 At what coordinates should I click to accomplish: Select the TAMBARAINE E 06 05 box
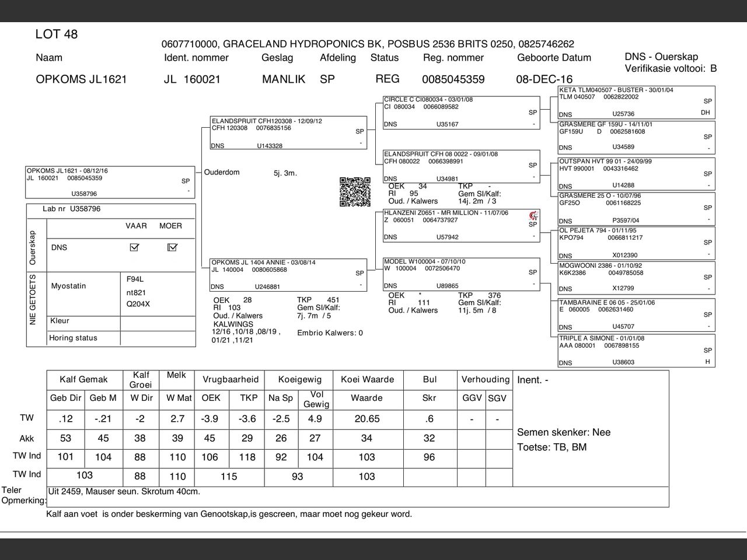click(636, 315)
